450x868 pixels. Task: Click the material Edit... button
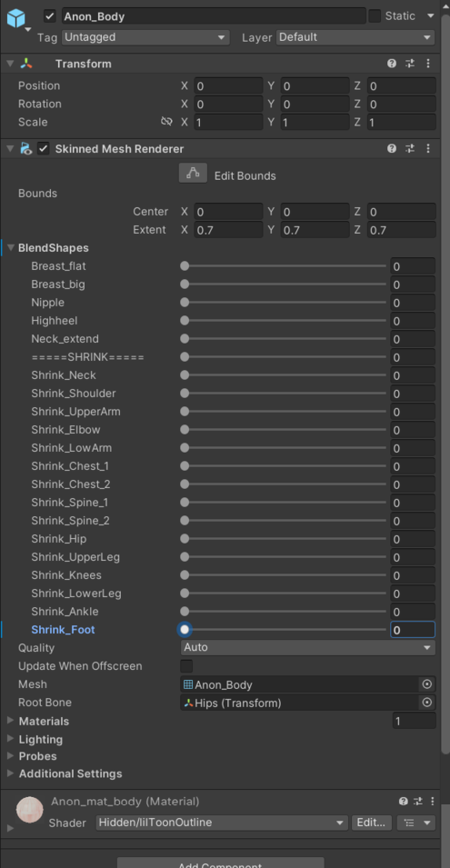tap(372, 823)
